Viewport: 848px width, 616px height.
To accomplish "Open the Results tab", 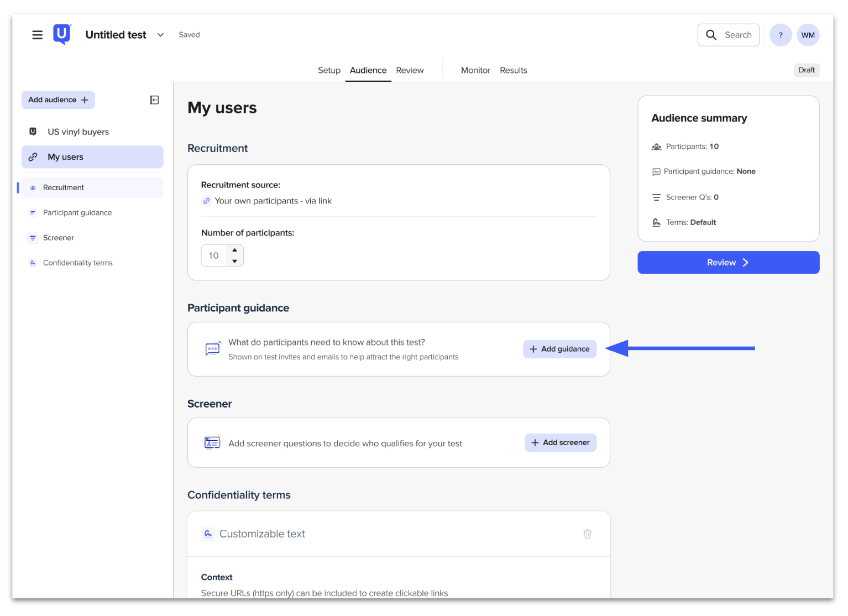I will (x=514, y=70).
